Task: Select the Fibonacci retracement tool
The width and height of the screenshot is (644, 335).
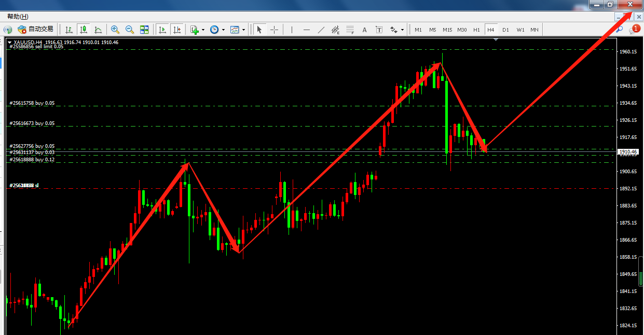Action: [x=350, y=30]
